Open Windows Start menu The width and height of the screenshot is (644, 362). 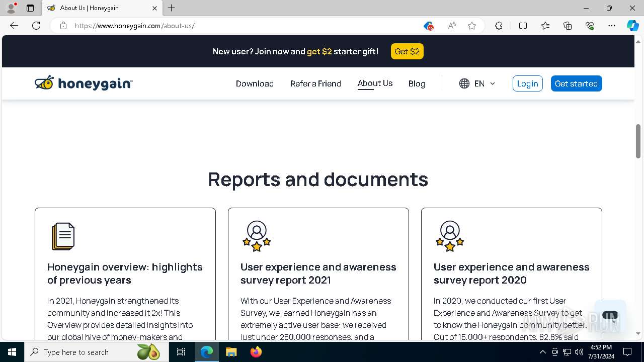tap(12, 352)
